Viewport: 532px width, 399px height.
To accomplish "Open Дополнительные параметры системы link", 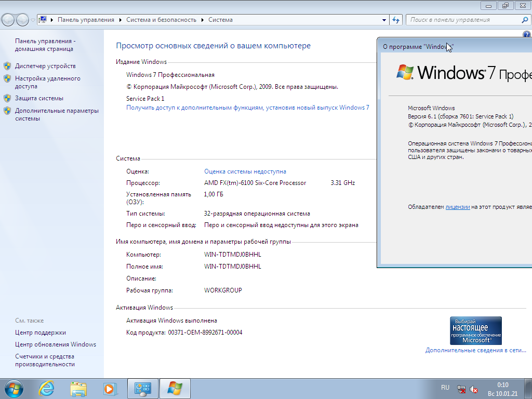I will 57,114.
